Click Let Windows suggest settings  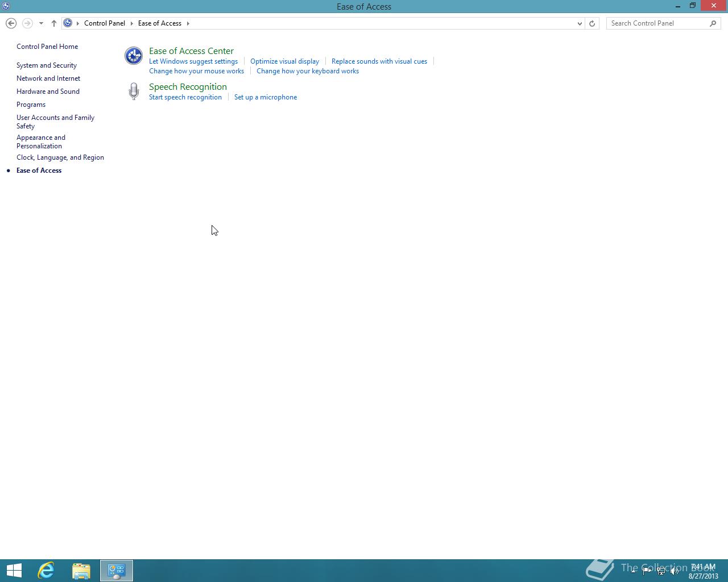[x=193, y=61]
